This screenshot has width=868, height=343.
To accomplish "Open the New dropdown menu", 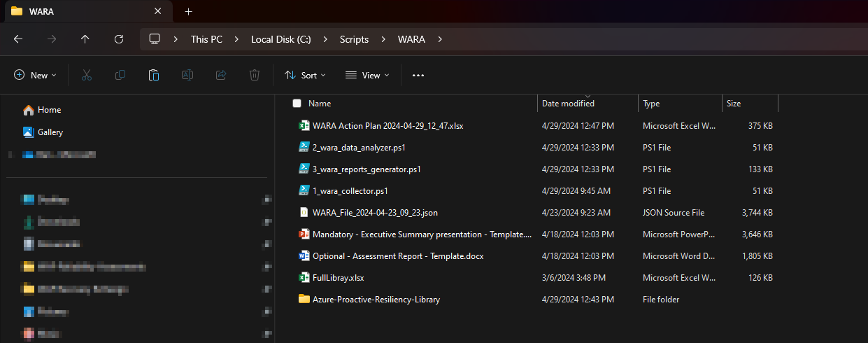I will pyautogui.click(x=35, y=75).
